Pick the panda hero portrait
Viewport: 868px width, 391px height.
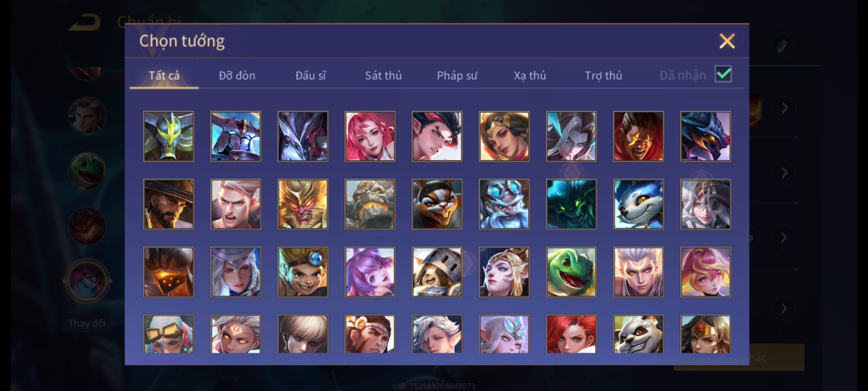point(638,333)
